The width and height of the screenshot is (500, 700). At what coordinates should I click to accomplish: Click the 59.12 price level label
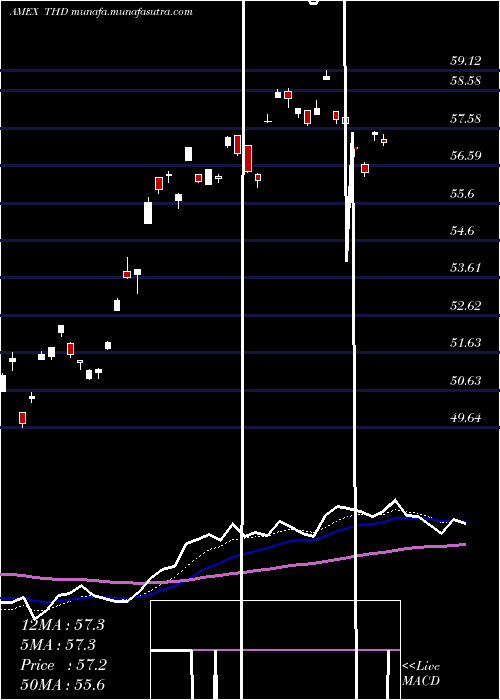click(466, 61)
